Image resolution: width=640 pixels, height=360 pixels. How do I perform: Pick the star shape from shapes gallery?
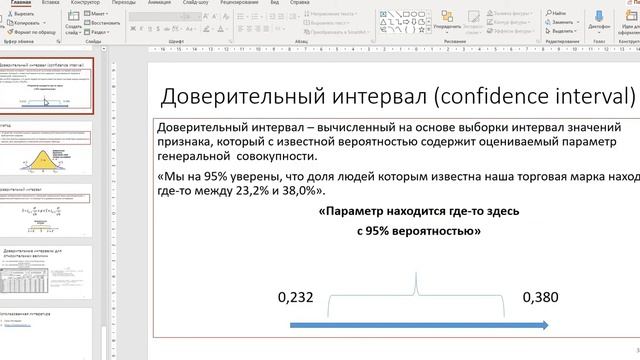[x=421, y=29]
